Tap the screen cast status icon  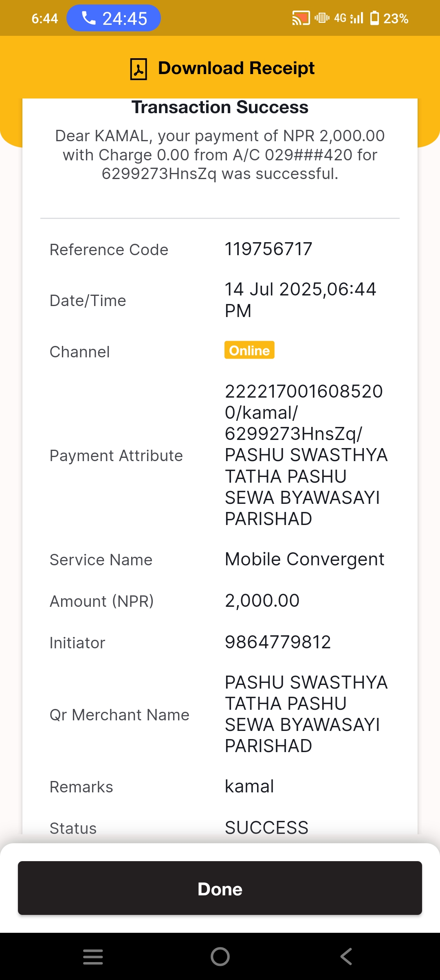tap(301, 18)
